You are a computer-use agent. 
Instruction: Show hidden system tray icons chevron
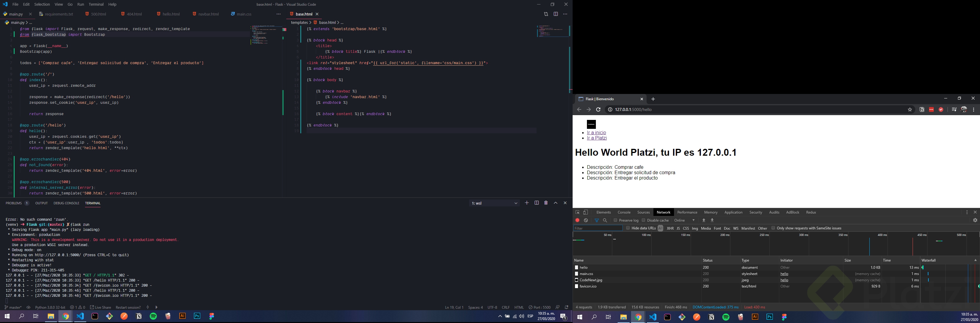click(500, 316)
